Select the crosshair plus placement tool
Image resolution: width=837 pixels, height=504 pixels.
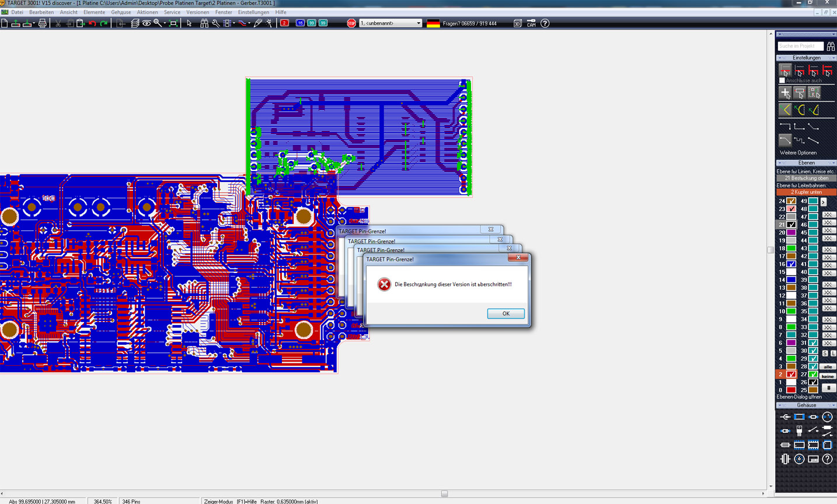tap(785, 93)
